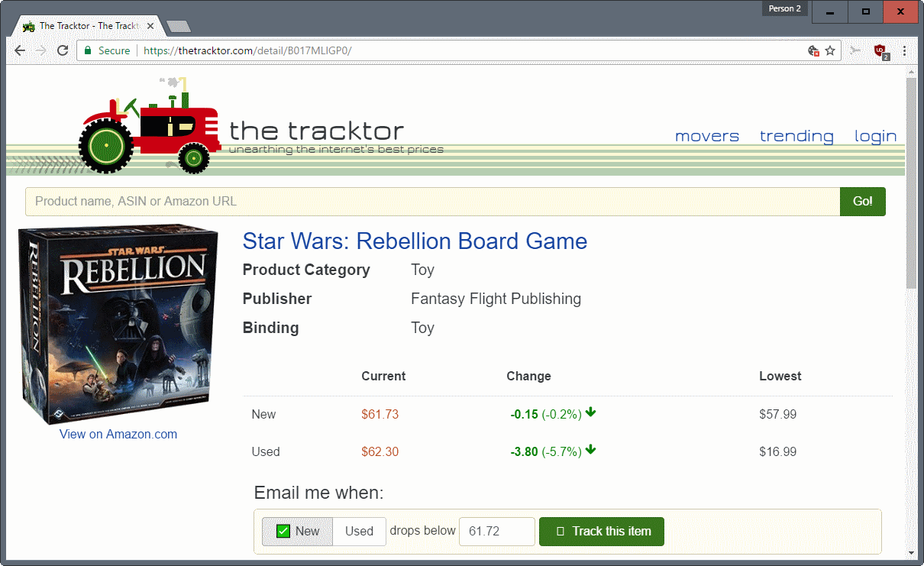Image resolution: width=924 pixels, height=566 pixels.
Task: Open the trending page
Action: [796, 136]
